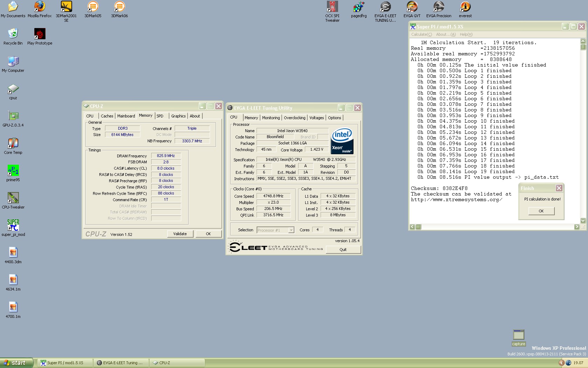Confirm OK in the Finish dialog
The height and width of the screenshot is (368, 588).
pyautogui.click(x=541, y=211)
